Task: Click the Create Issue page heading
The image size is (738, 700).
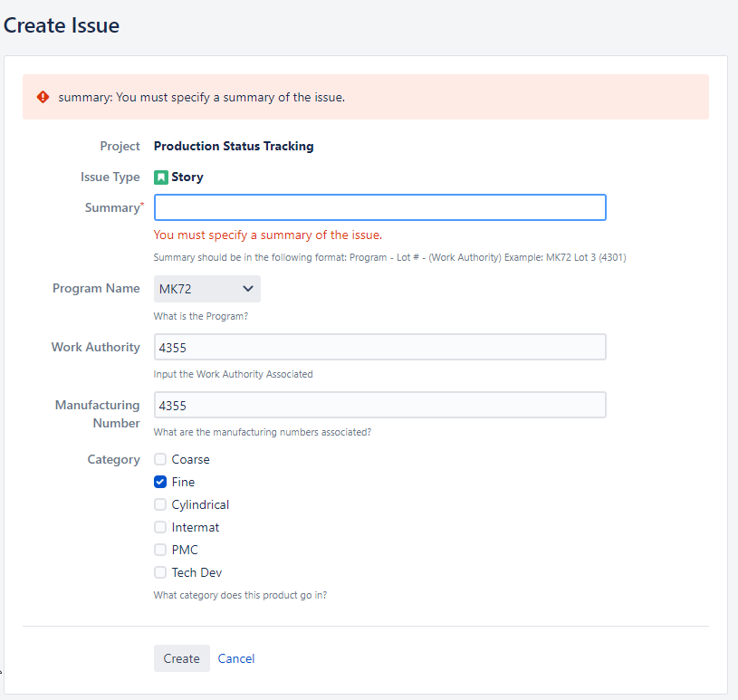Action: pyautogui.click(x=61, y=25)
